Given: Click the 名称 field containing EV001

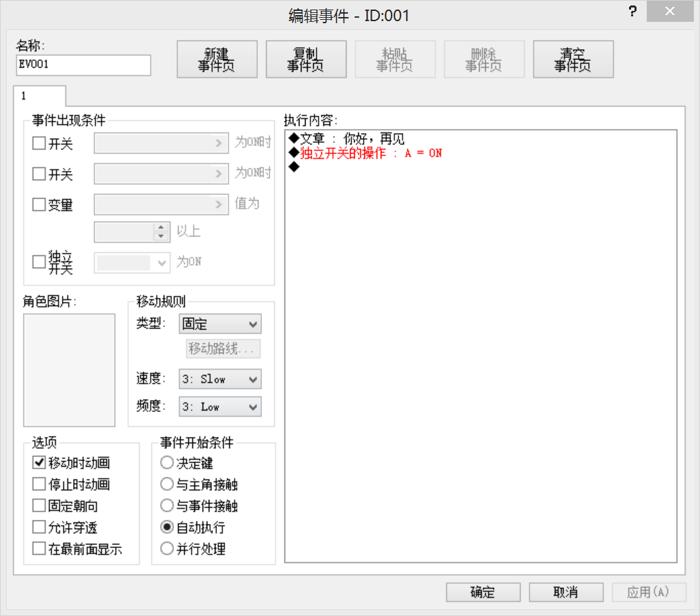Looking at the screenshot, I should [x=83, y=65].
